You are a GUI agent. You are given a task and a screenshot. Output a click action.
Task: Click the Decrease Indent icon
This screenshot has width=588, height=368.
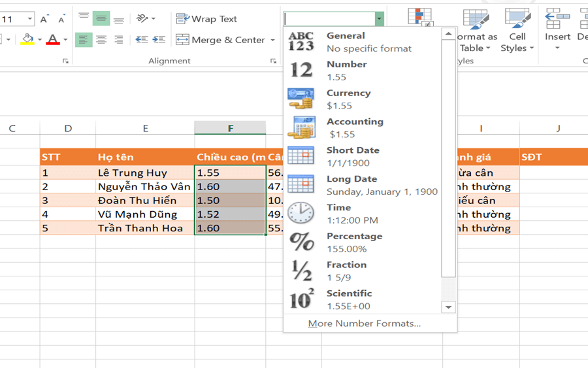[x=141, y=40]
